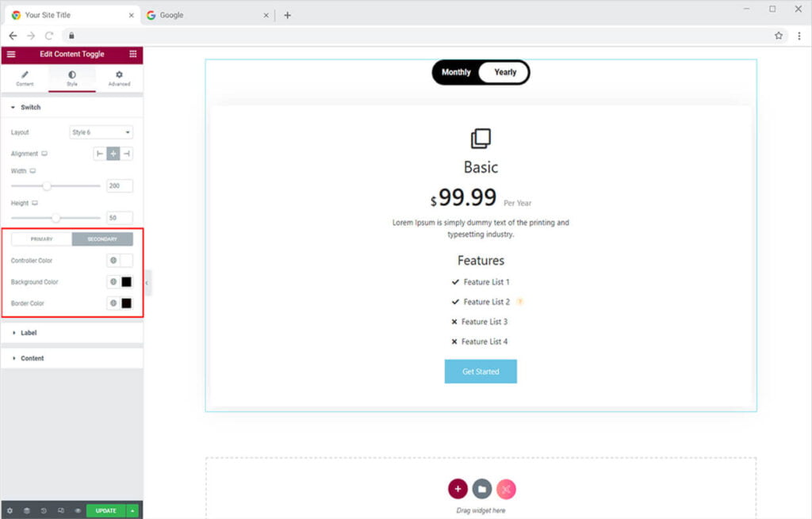Select the Primary color toggle

point(41,239)
